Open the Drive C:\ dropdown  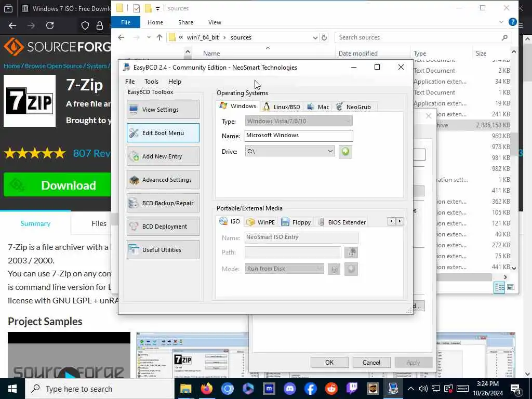tap(290, 151)
